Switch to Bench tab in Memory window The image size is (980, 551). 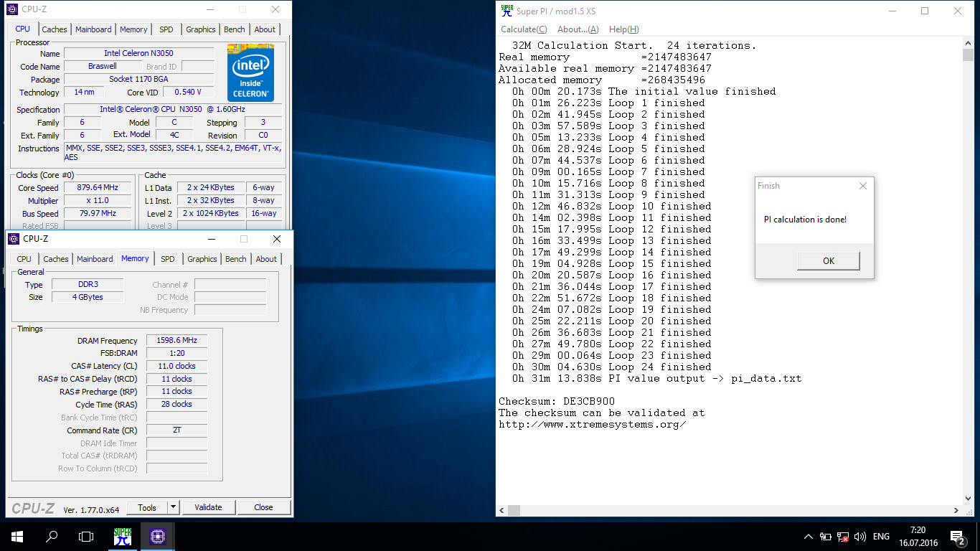[235, 259]
